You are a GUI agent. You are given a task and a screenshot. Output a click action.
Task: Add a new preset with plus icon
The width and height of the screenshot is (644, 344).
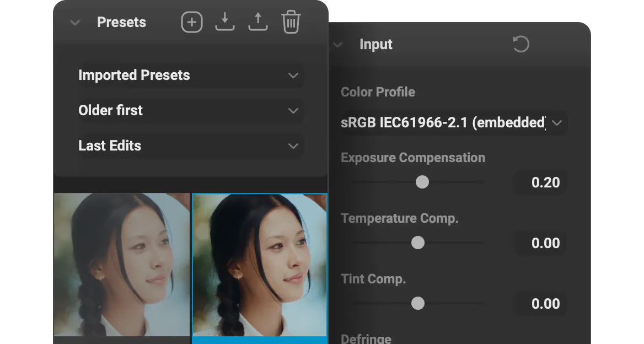click(x=192, y=22)
